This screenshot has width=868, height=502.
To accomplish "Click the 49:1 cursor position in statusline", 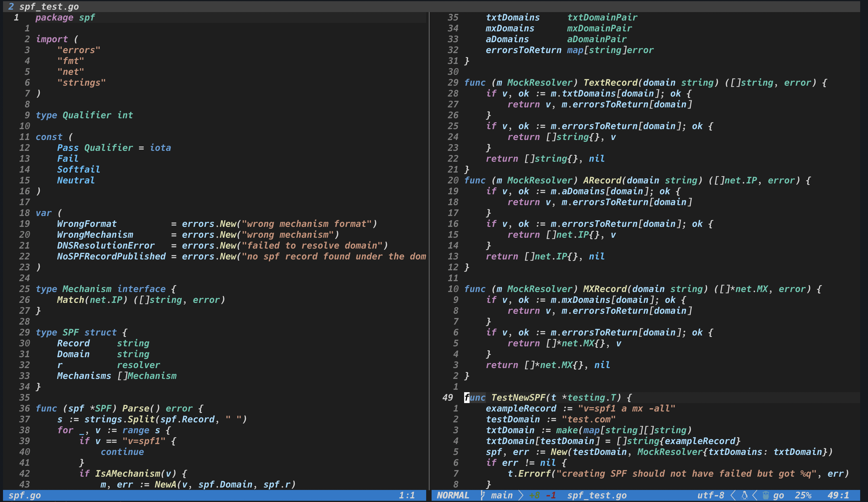I will 838,495.
